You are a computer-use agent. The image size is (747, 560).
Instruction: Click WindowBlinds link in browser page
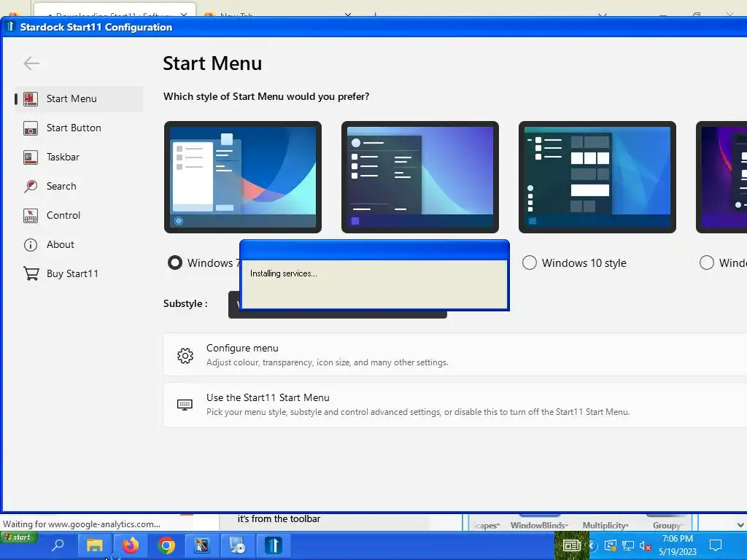click(x=539, y=525)
